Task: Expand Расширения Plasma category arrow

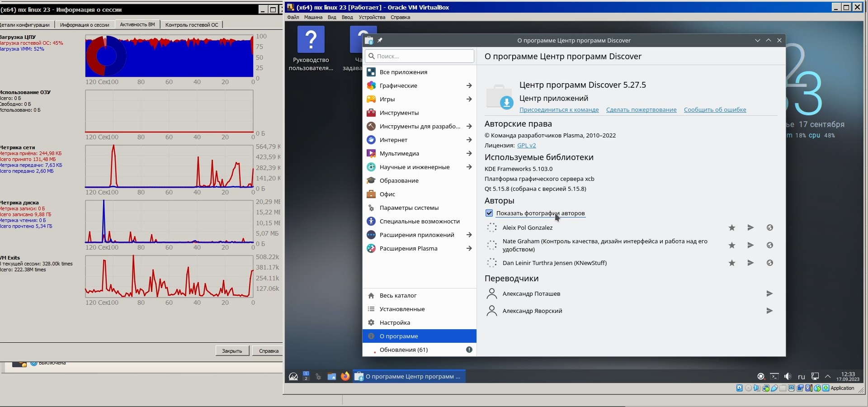Action: pos(469,248)
